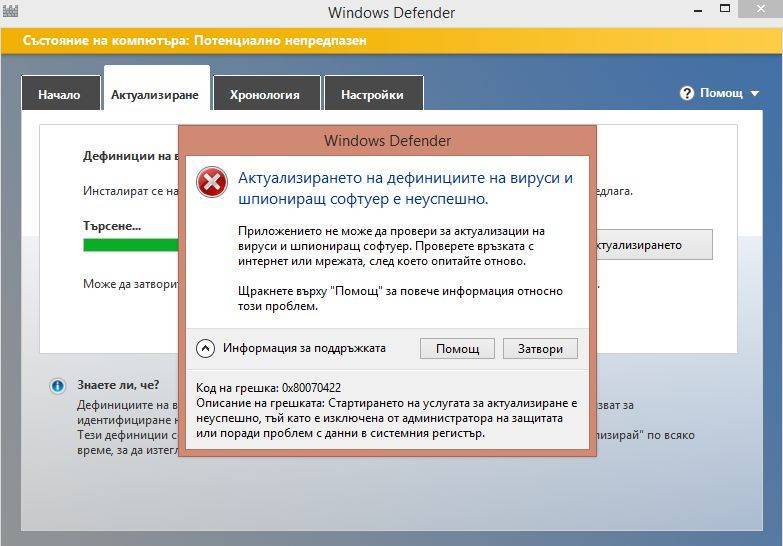Switch to the Хронология tab
The image size is (783, 546).
[267, 93]
